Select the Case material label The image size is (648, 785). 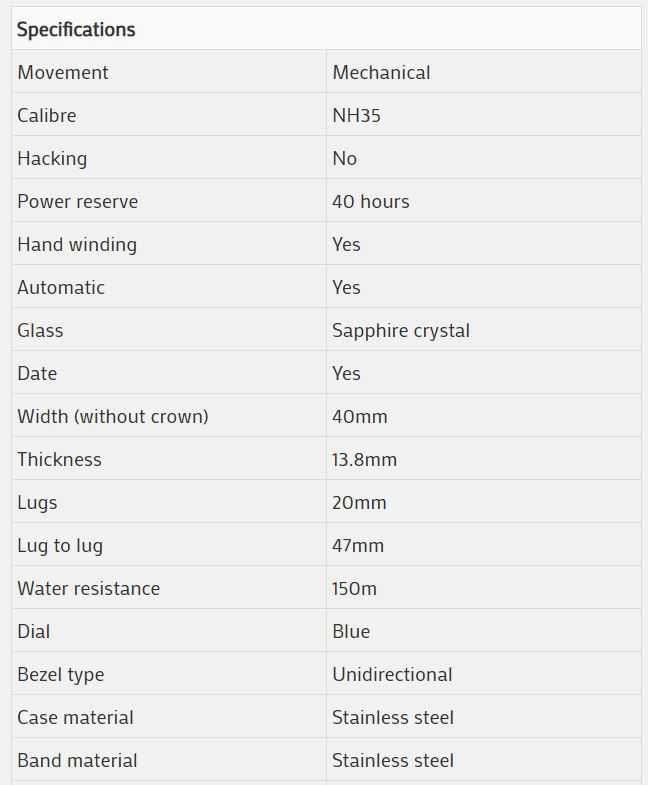[76, 718]
